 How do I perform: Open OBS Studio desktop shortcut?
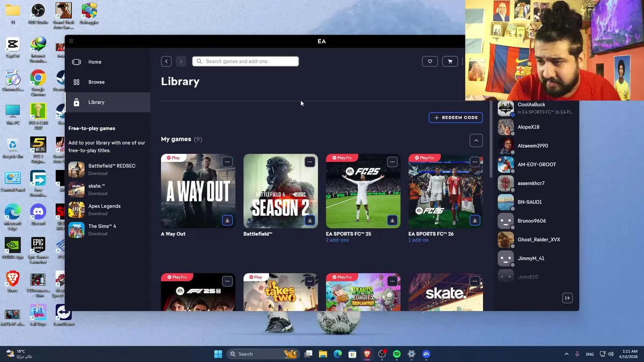point(38,14)
